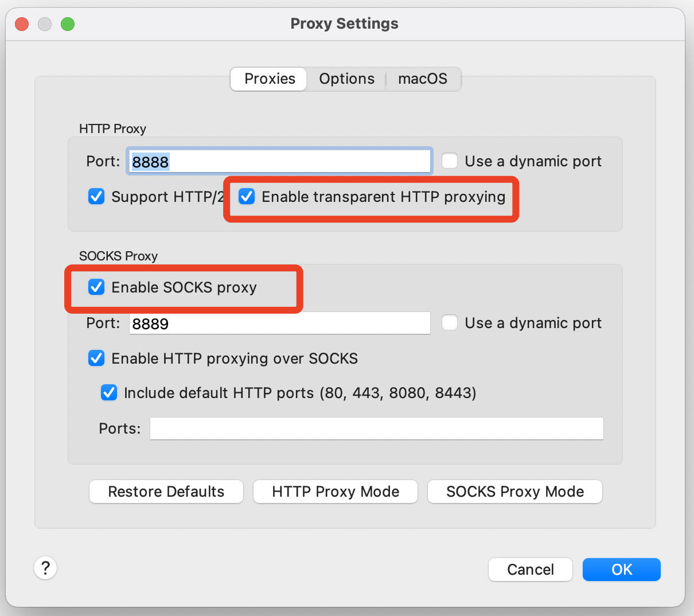Close the Proxy Settings window
The width and height of the screenshot is (694, 616).
pyautogui.click(x=22, y=24)
